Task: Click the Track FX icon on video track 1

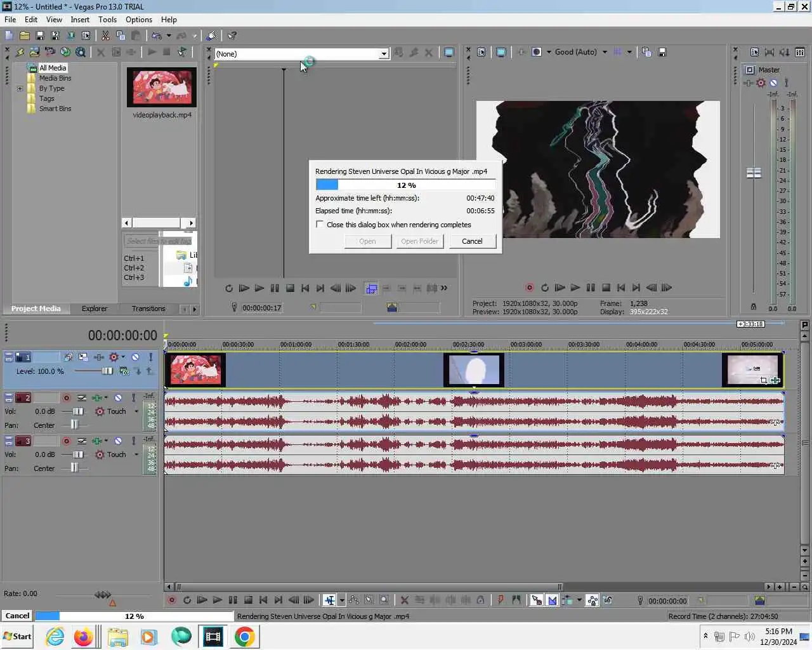Action: 100,357
